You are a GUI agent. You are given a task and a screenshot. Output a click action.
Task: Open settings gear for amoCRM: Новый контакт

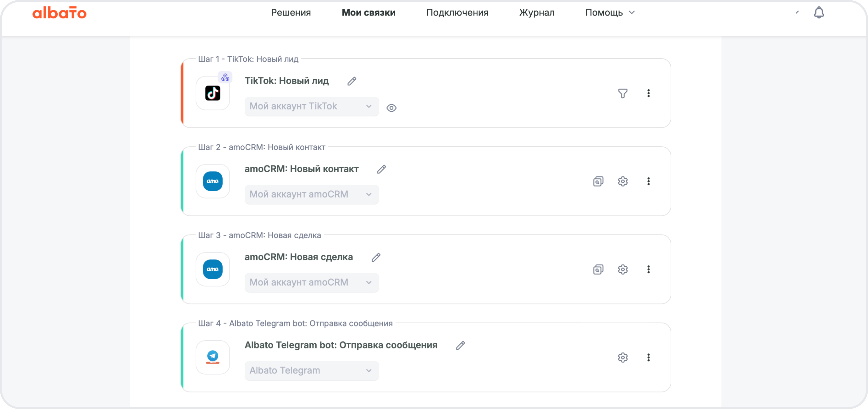point(623,181)
